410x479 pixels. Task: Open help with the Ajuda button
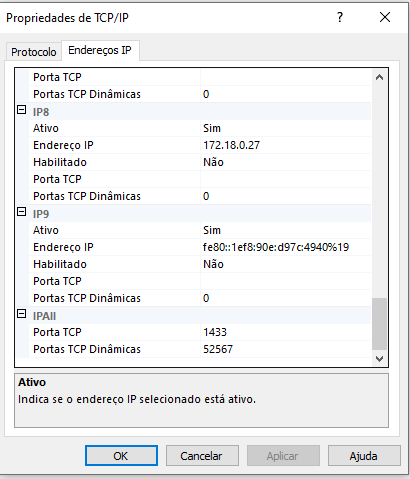[364, 456]
